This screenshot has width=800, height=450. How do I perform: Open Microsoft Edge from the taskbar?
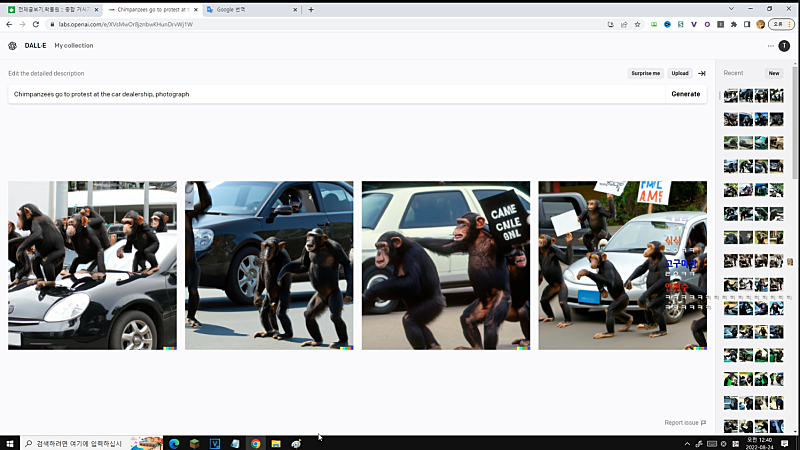[x=173, y=443]
